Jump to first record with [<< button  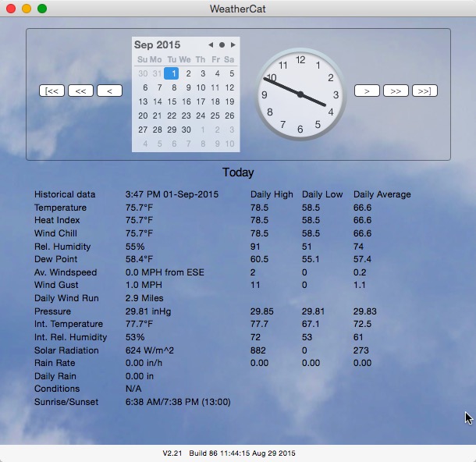tap(52, 91)
